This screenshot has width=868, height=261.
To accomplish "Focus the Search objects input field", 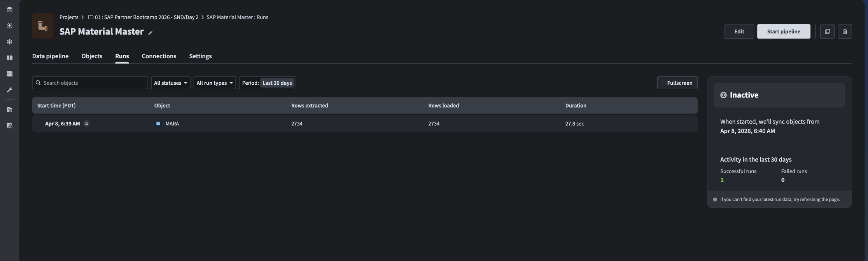I will pyautogui.click(x=90, y=83).
